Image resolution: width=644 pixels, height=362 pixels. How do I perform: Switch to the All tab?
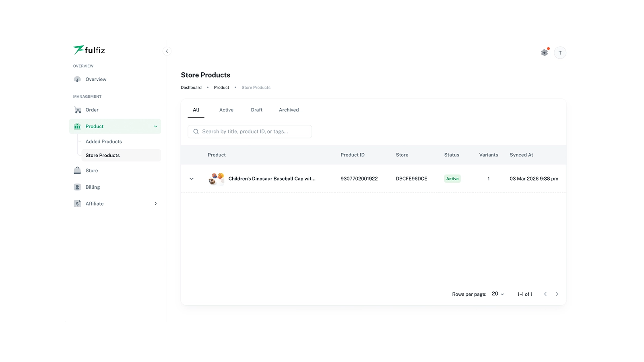point(196,110)
